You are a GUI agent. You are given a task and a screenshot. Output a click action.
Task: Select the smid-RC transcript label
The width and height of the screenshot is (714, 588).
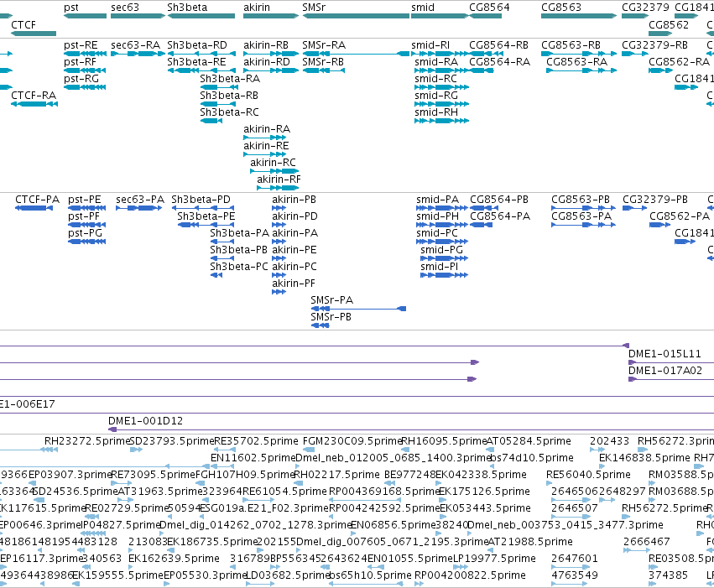(x=435, y=79)
